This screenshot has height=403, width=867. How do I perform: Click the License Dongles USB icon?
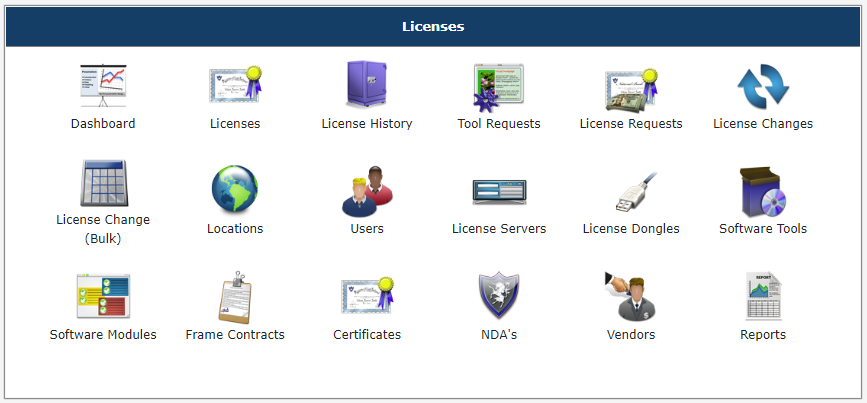[636, 191]
